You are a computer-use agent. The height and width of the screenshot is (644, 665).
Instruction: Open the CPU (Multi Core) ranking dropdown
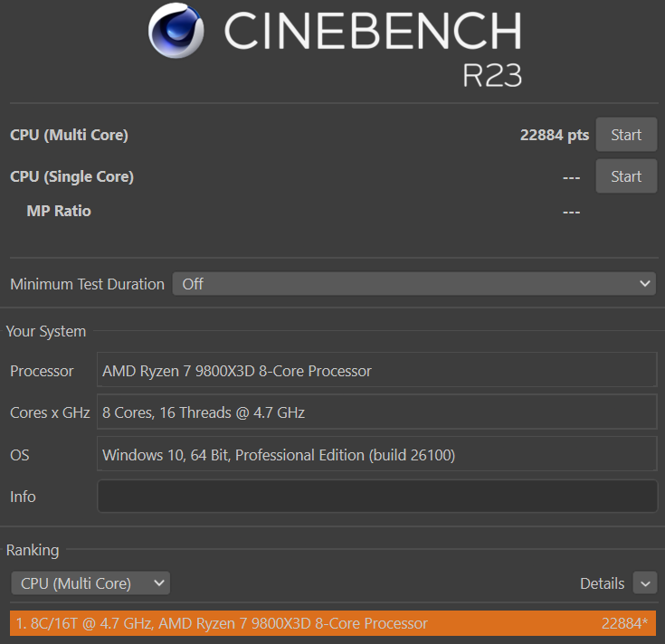pos(90,583)
